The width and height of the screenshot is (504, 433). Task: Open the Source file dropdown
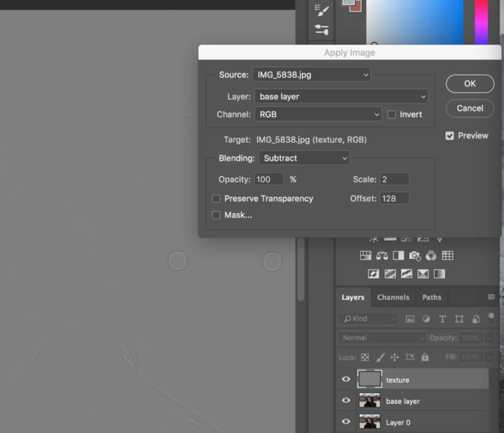[x=312, y=74]
